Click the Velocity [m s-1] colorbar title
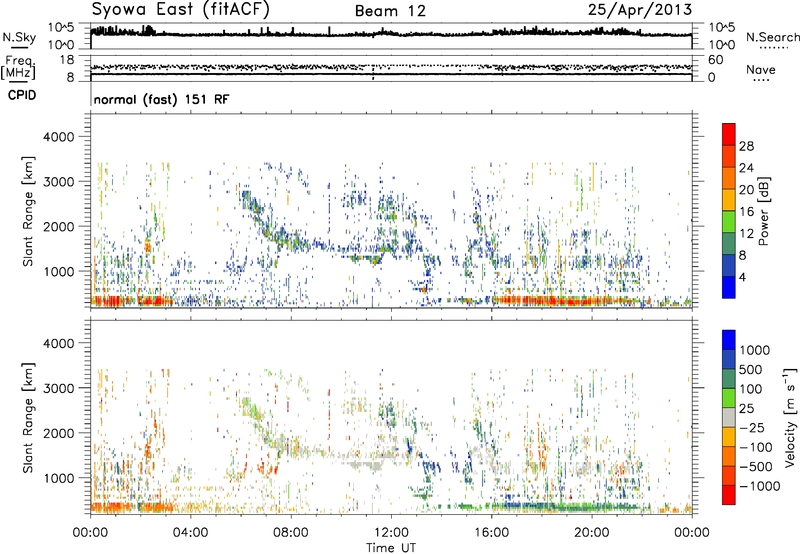Screen dimensions: 800x554 (790, 417)
